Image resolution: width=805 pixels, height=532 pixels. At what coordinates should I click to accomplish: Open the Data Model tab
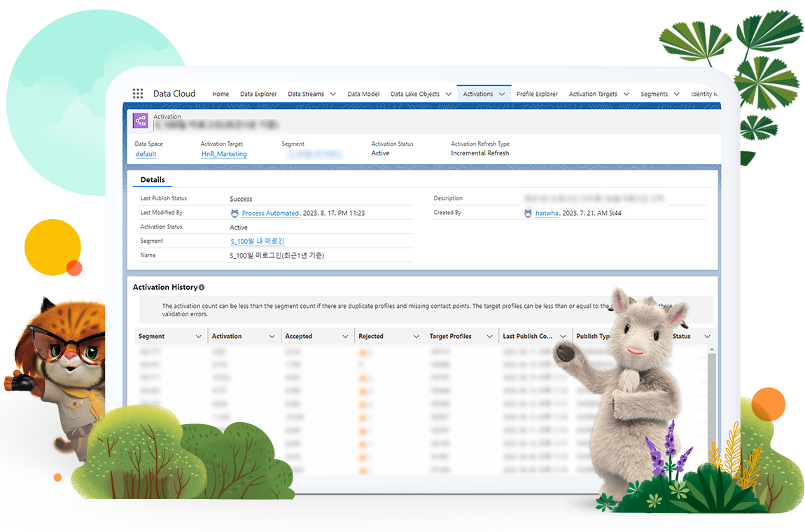pos(363,94)
